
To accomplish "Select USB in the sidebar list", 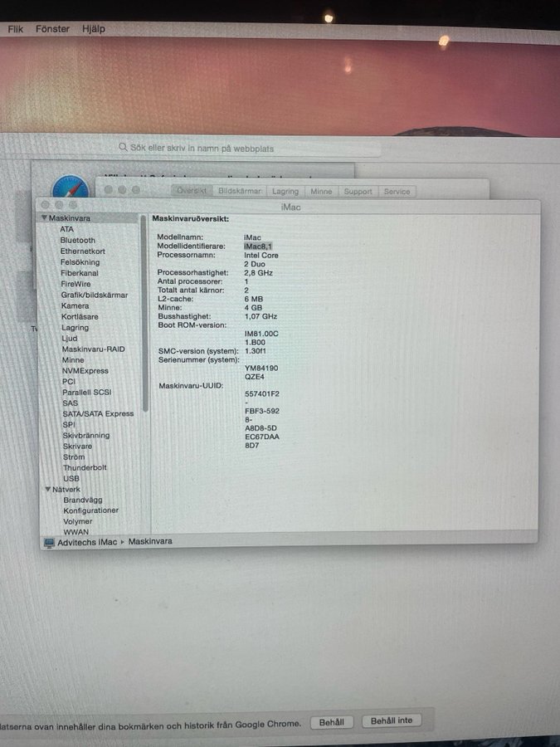I will pyautogui.click(x=71, y=478).
